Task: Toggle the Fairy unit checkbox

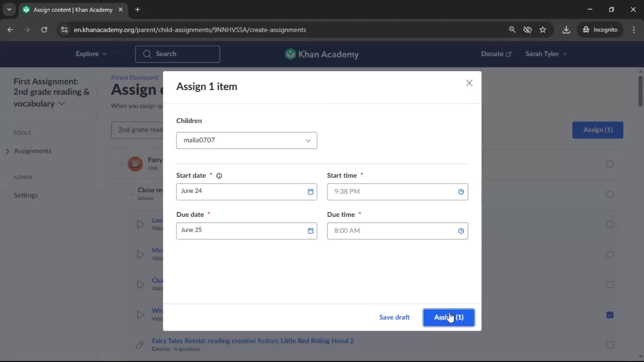Action: tap(610, 164)
